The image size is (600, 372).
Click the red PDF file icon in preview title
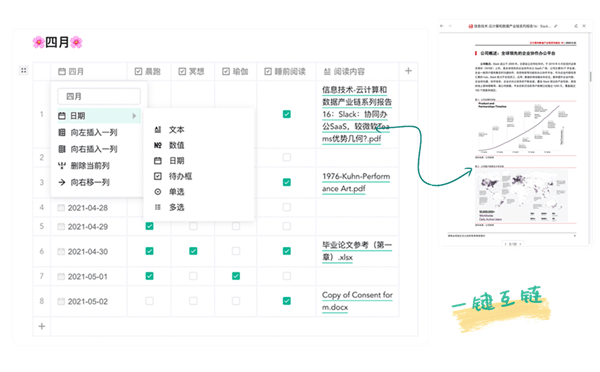click(x=471, y=26)
